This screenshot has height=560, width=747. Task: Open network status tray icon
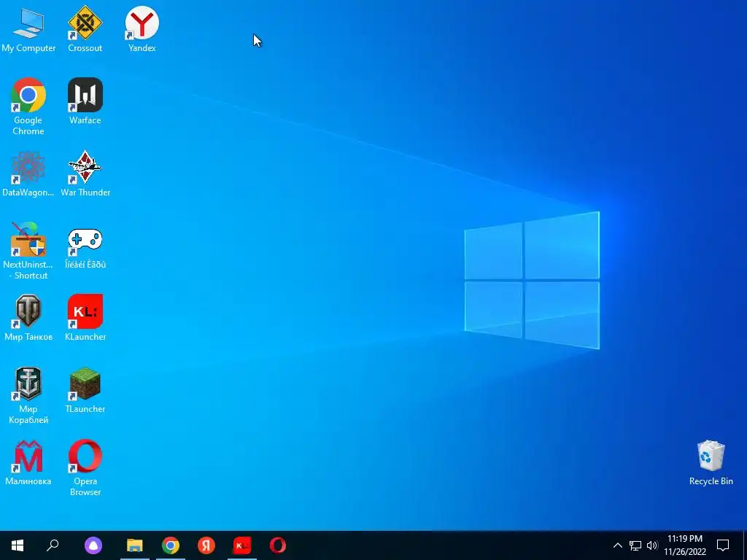[x=635, y=545]
